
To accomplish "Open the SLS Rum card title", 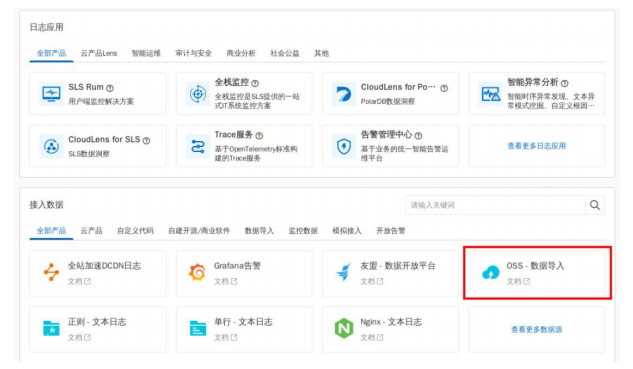I will (86, 87).
